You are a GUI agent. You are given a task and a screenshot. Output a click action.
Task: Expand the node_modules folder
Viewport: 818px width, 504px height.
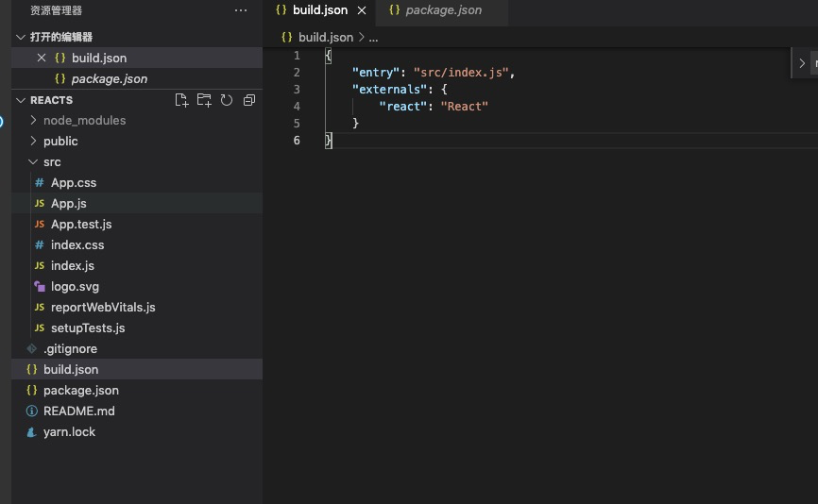[33, 121]
